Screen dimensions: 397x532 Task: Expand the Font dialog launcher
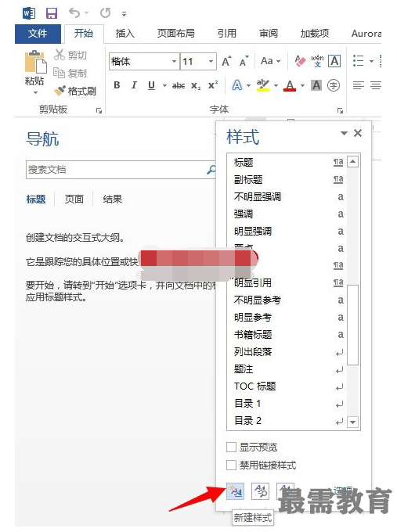pos(340,110)
